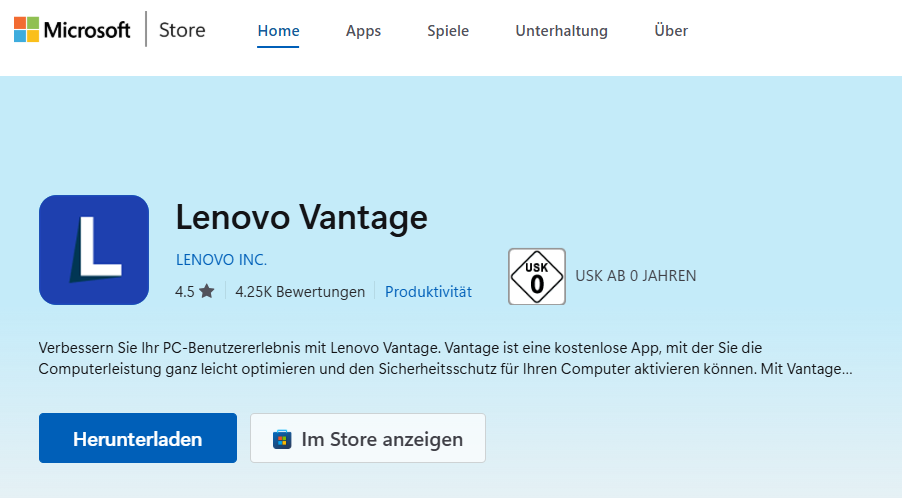Click the Store bag icon in button
The image size is (902, 498).
click(282, 439)
